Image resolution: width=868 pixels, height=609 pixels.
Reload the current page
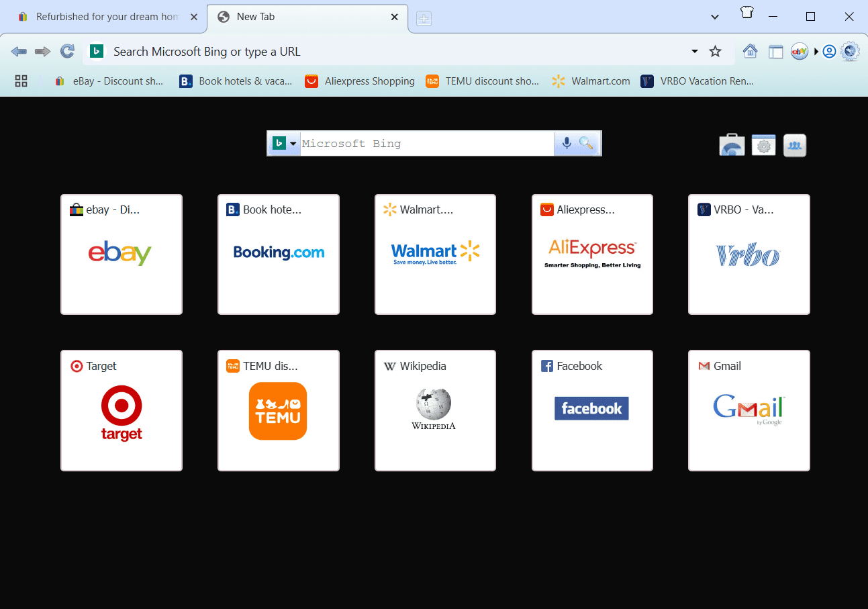tap(67, 51)
